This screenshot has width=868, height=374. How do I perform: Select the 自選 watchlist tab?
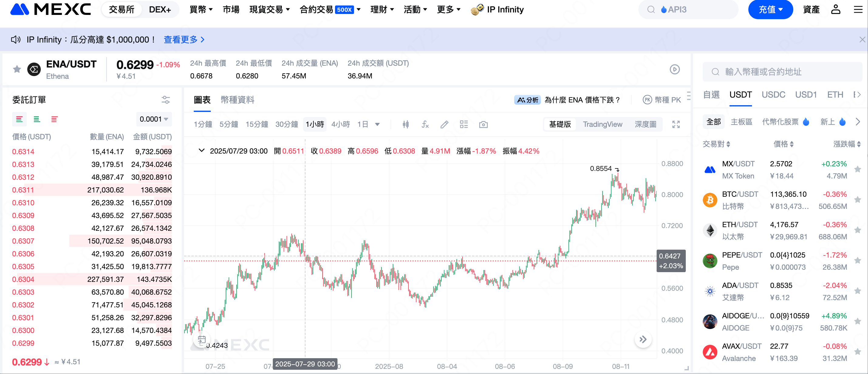[x=711, y=95]
